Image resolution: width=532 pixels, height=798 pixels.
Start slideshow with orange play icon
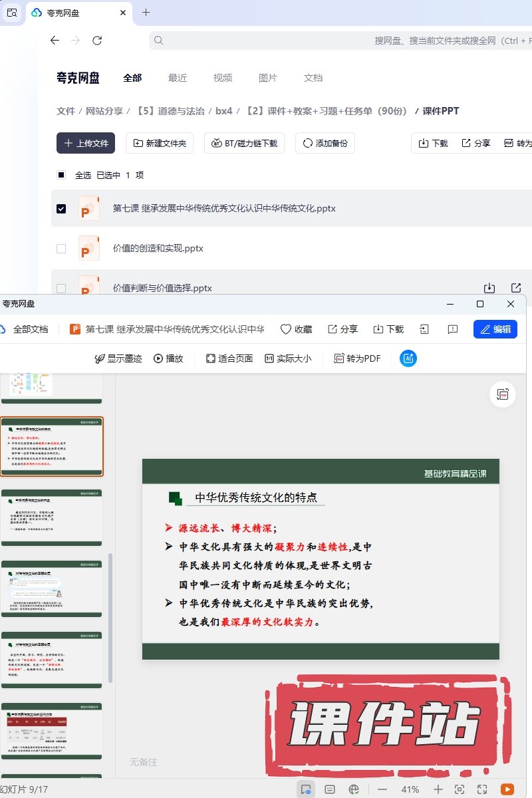click(507, 789)
